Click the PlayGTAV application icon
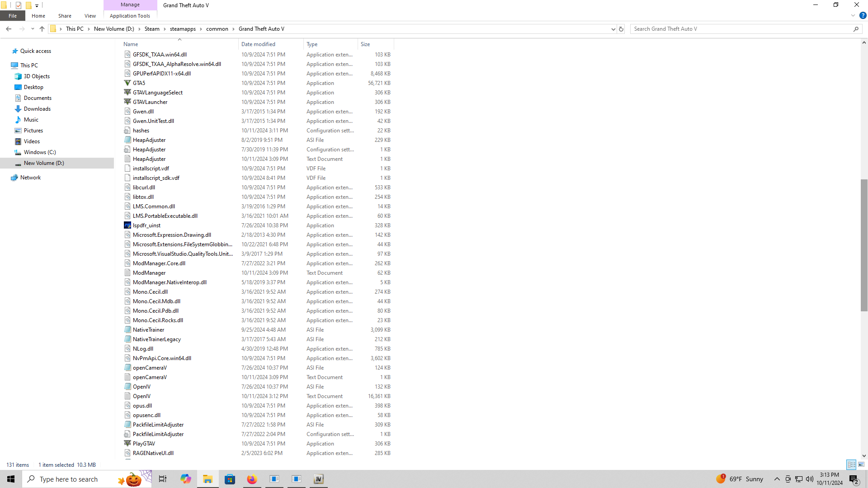 pos(127,444)
